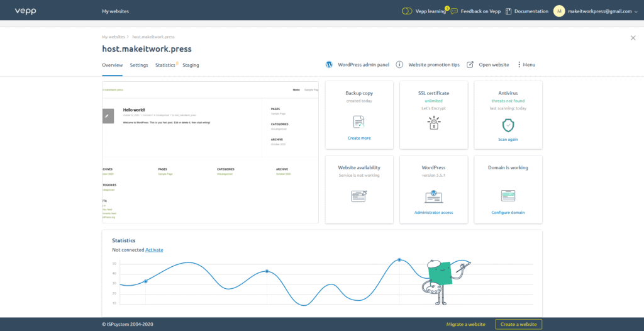Viewport: 644px width, 331px height.
Task: Click WordPress version 5.5.1 text
Action: coord(433,175)
